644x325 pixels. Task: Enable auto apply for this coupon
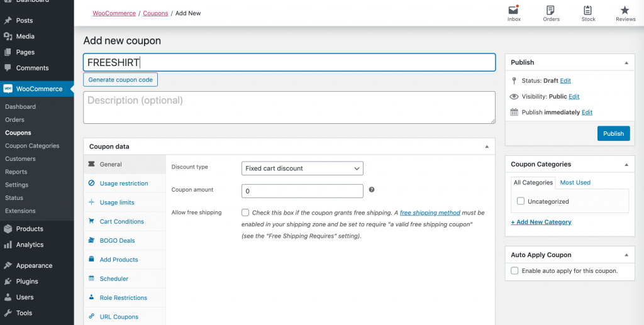(x=515, y=271)
